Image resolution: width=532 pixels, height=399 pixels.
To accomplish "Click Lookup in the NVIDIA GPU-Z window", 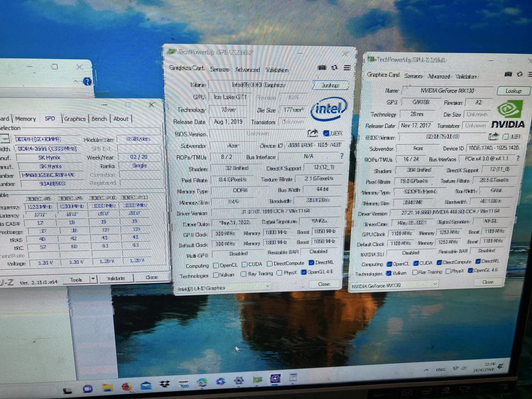I will click(513, 91).
